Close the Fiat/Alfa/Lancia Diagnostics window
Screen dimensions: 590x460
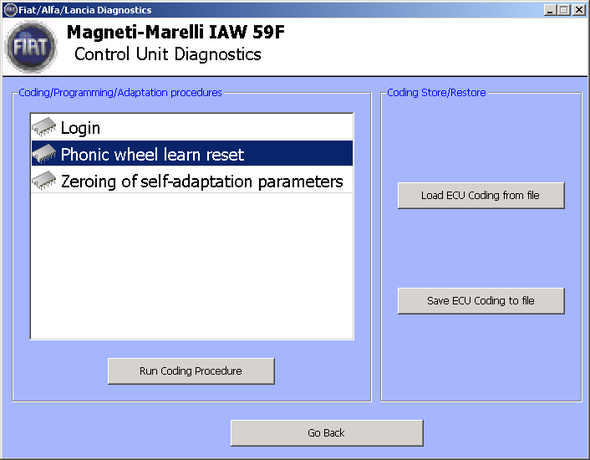579,10
